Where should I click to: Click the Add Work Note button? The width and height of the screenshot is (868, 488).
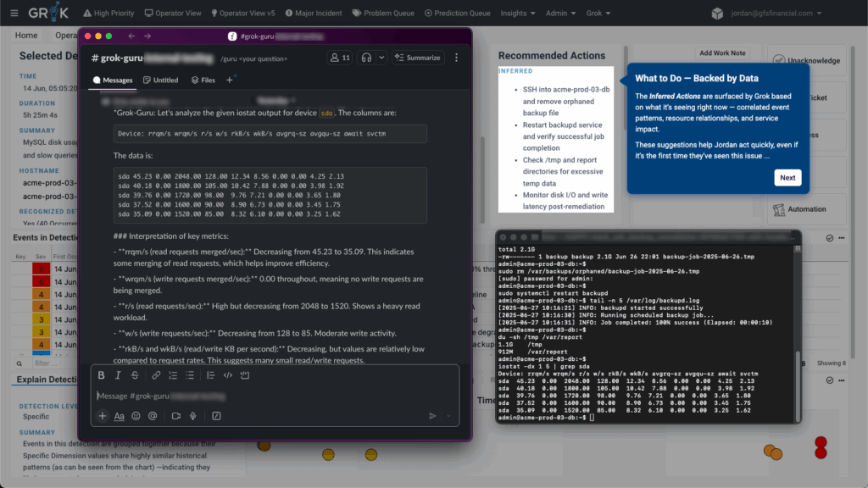pyautogui.click(x=722, y=53)
